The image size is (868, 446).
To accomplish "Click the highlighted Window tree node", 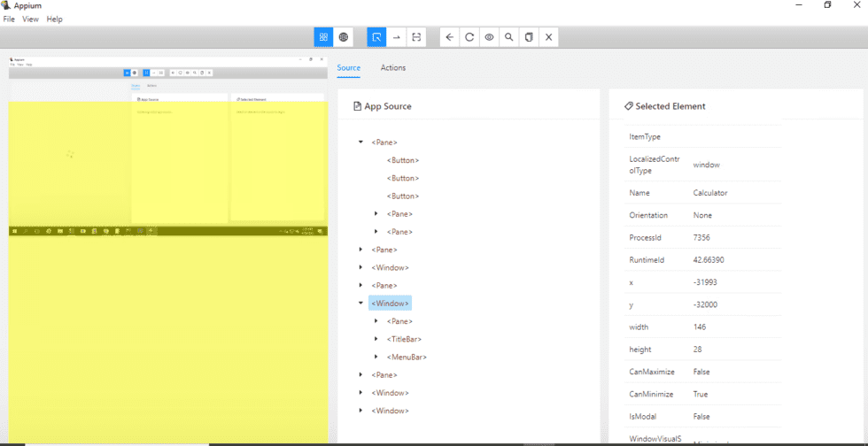I will click(391, 304).
